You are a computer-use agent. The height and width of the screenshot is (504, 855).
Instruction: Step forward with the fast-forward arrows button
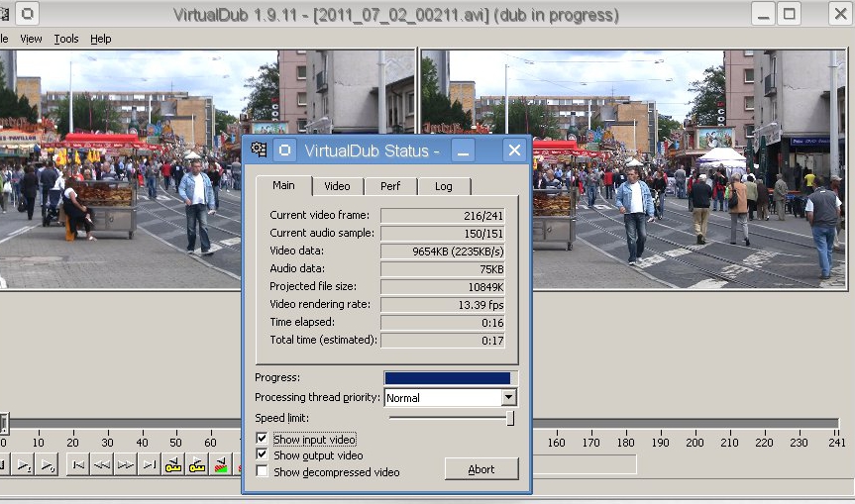[125, 465]
